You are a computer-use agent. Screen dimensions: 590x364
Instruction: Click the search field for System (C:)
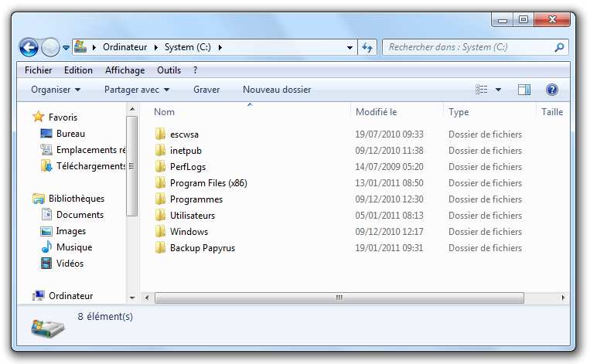[468, 48]
